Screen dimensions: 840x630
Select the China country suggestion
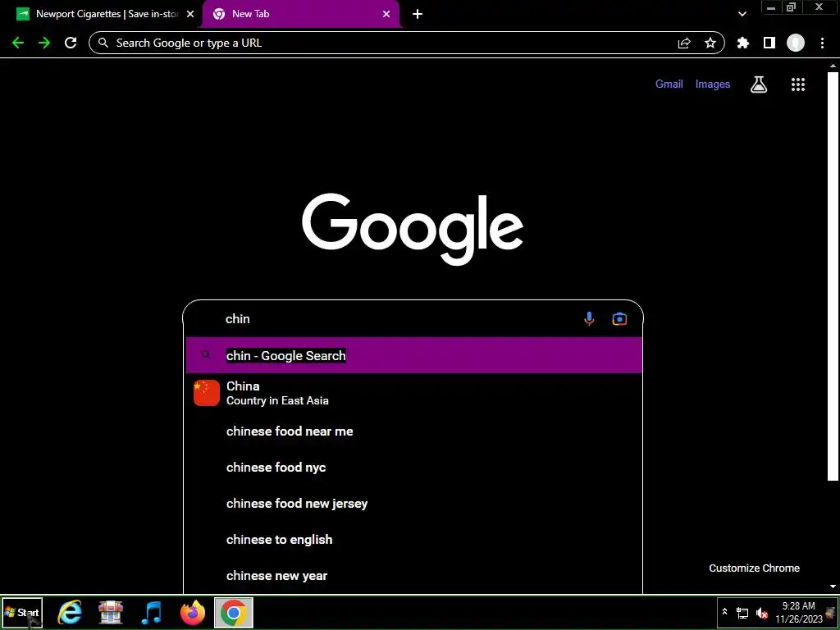coord(413,393)
